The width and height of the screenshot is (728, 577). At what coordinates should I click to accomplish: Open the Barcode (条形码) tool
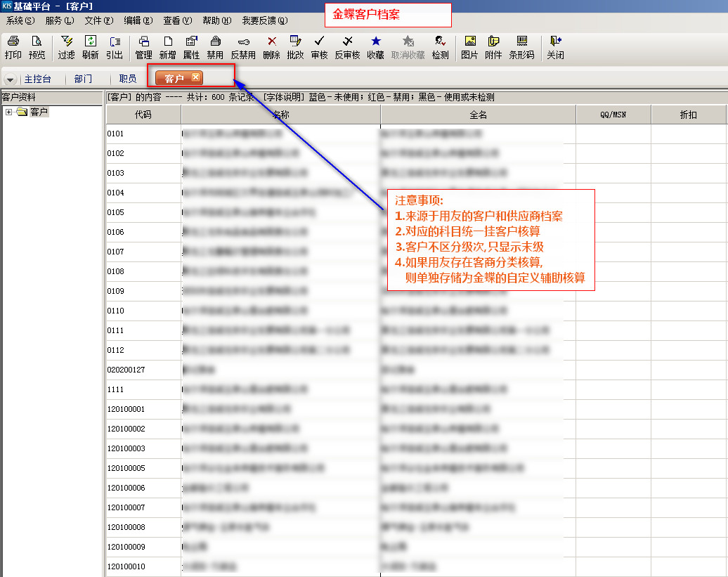click(x=521, y=47)
